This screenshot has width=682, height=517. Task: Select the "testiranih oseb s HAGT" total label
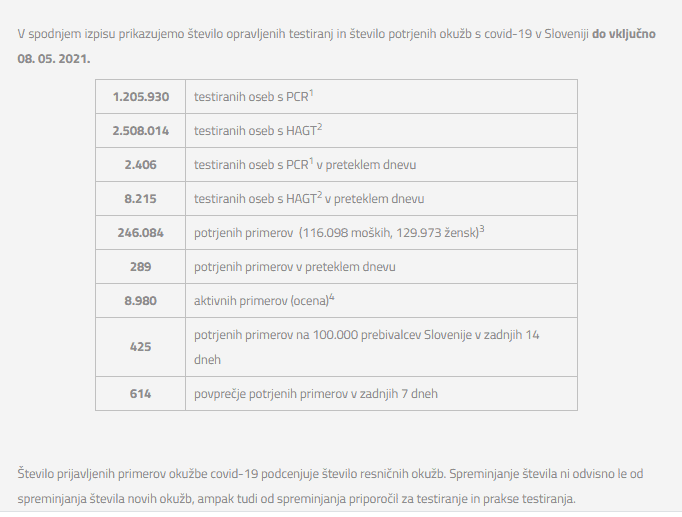[257, 131]
